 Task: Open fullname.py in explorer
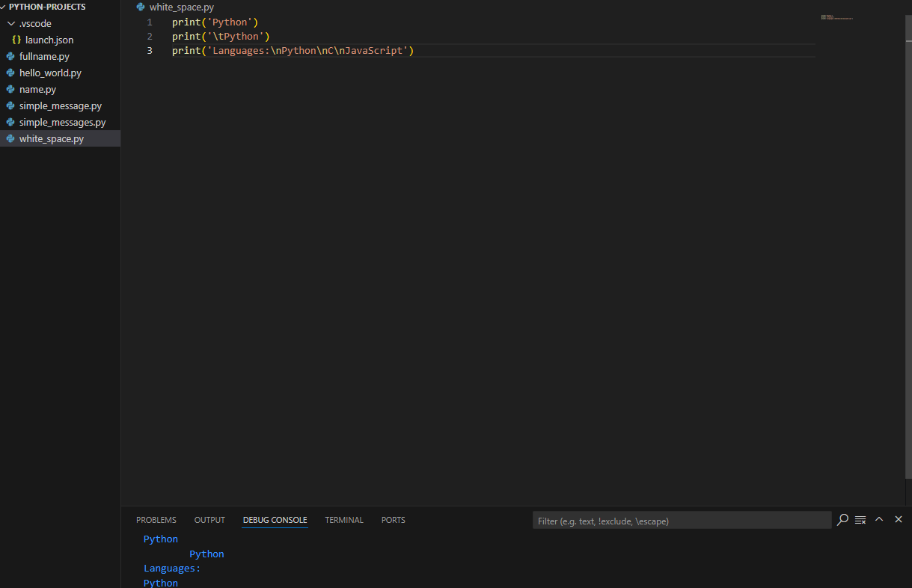pos(44,56)
